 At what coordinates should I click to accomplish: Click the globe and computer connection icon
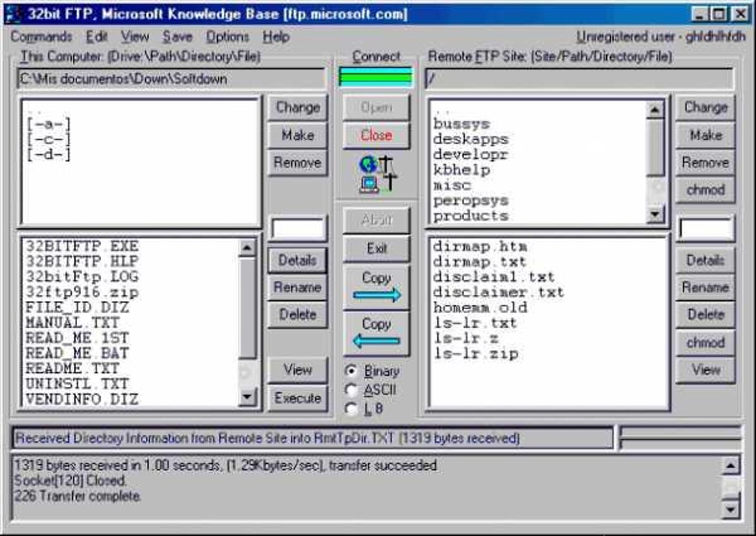[x=377, y=174]
